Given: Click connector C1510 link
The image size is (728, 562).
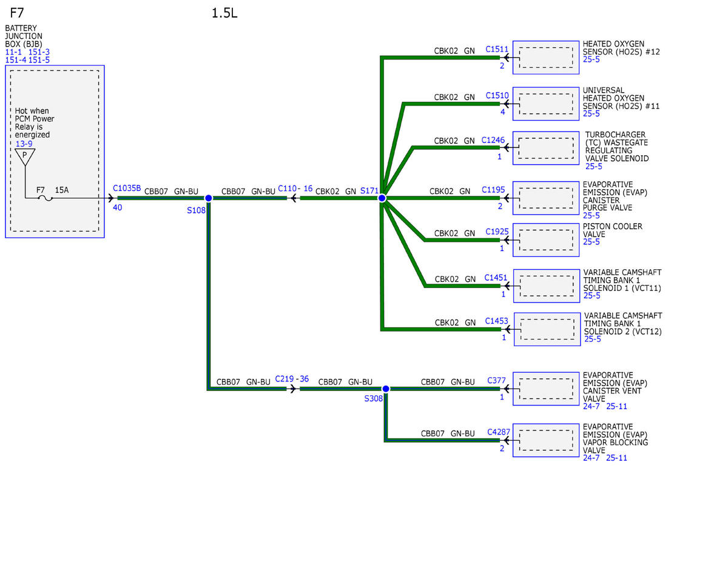Looking at the screenshot, I should pyautogui.click(x=497, y=96).
